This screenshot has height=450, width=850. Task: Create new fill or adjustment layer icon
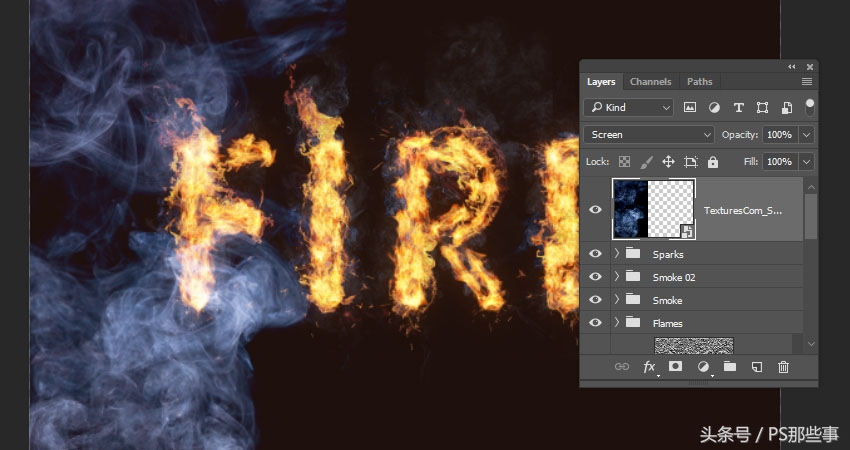click(703, 367)
